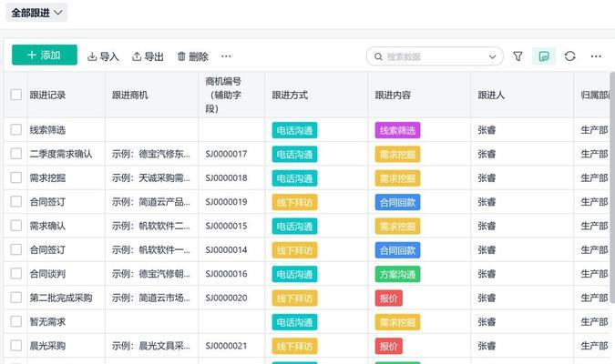
Task: Check the SJ0000014 row checkbox
Action: pos(16,249)
